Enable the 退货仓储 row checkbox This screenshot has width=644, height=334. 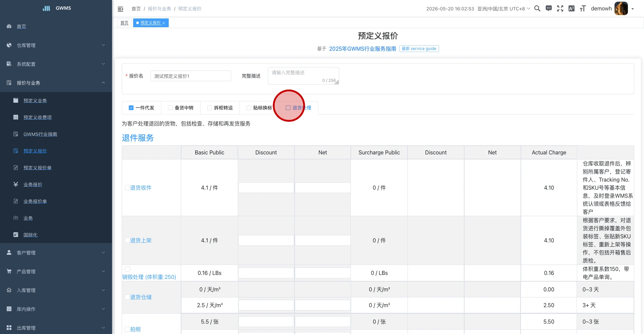pos(127,297)
